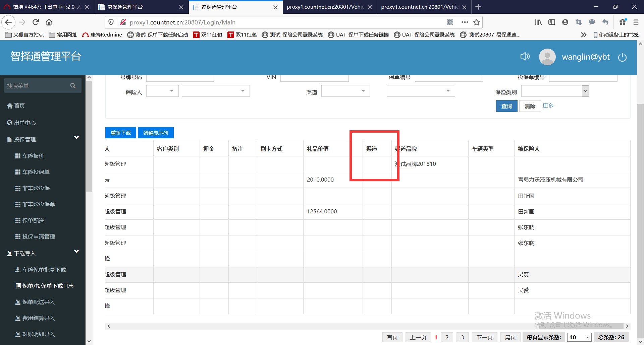Click the browser forward arrow
Image resolution: width=644 pixels, height=345 pixels.
(x=22, y=22)
